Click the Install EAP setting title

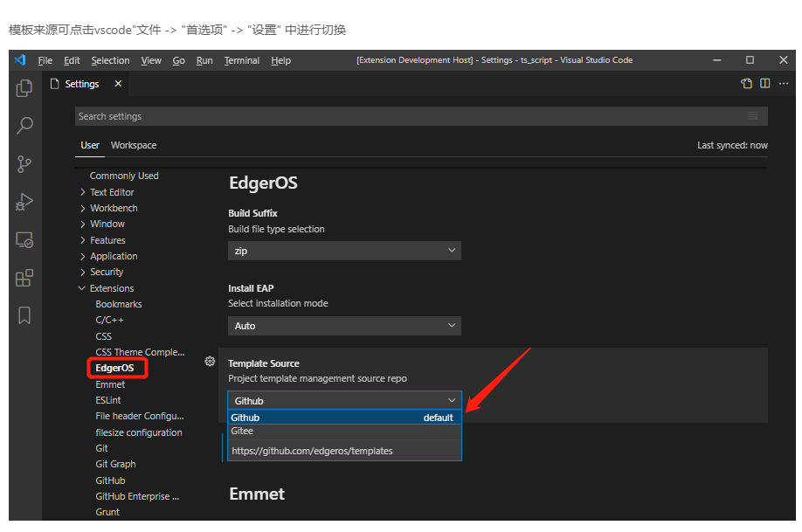(x=251, y=288)
